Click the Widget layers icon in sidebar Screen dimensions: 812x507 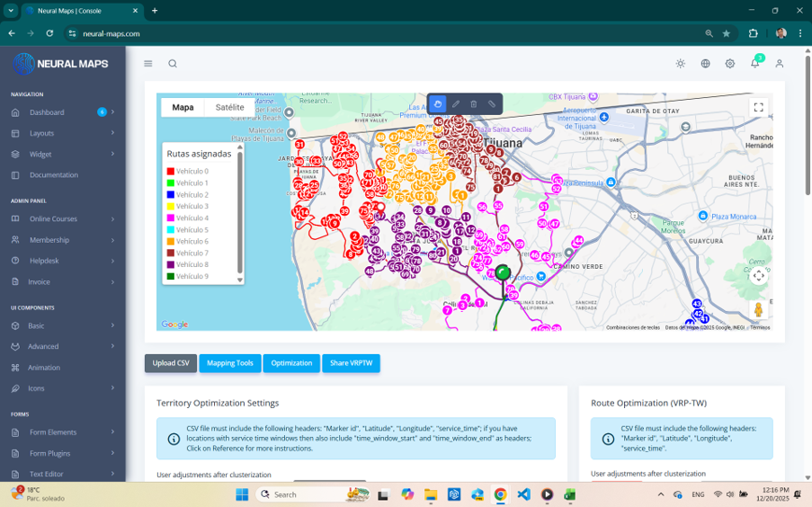15,155
